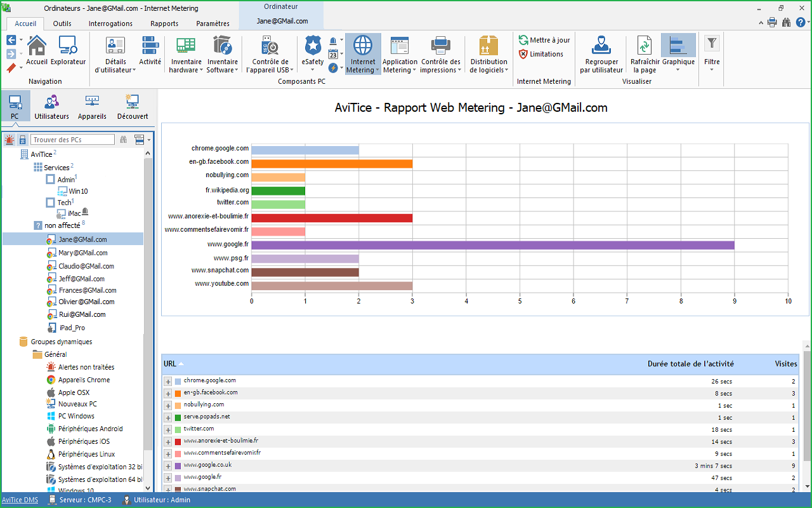Expand the nobullying.com row
The image size is (812, 508).
point(168,405)
